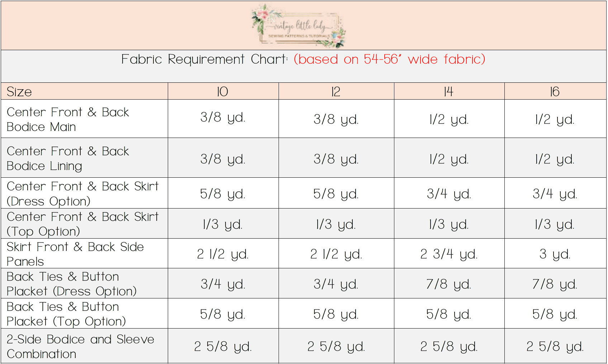Screen dimensions: 608x364
Task: Click Skirt Top Option 1/3 yd. size 10
Action: [223, 224]
